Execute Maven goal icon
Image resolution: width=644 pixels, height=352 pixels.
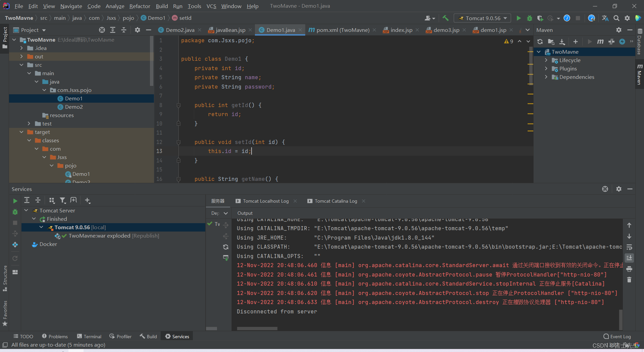pyautogui.click(x=600, y=42)
